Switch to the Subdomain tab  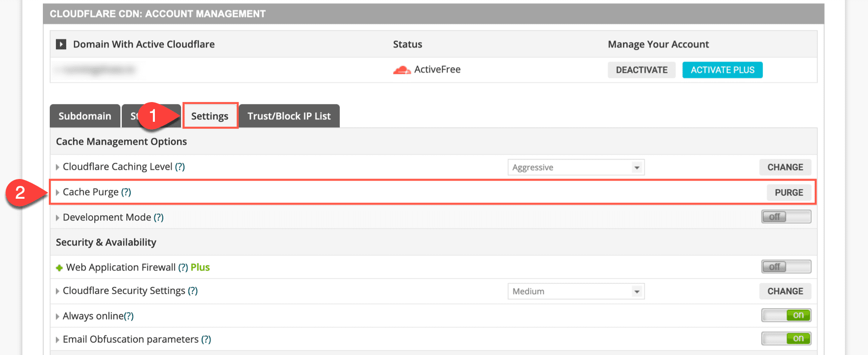(x=84, y=116)
